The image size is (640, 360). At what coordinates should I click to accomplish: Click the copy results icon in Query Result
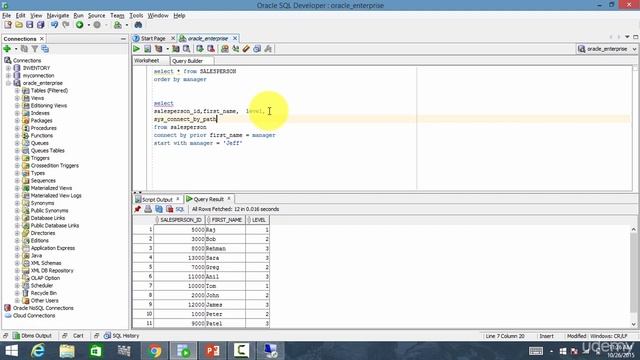[159, 209]
